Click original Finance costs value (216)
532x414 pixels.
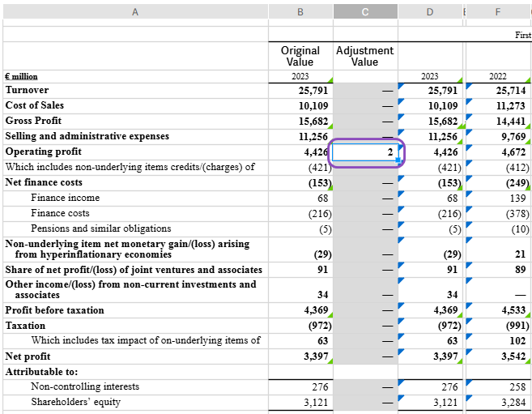coord(320,214)
